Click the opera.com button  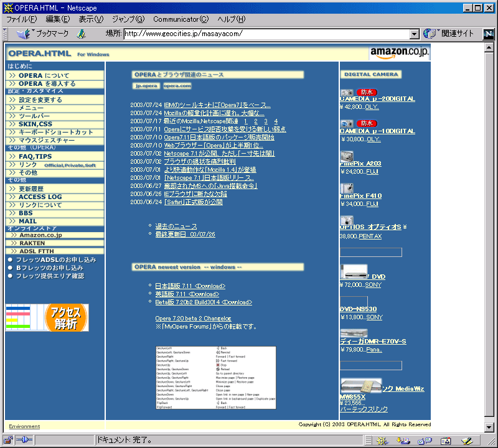[177, 86]
